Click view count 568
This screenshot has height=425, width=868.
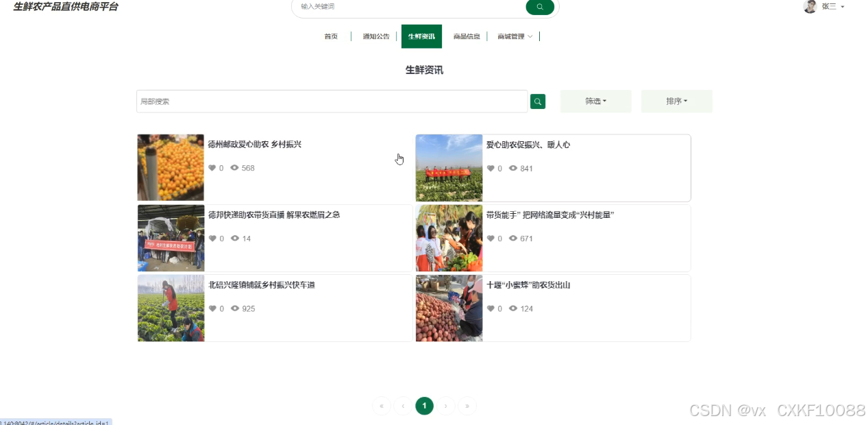pyautogui.click(x=248, y=168)
